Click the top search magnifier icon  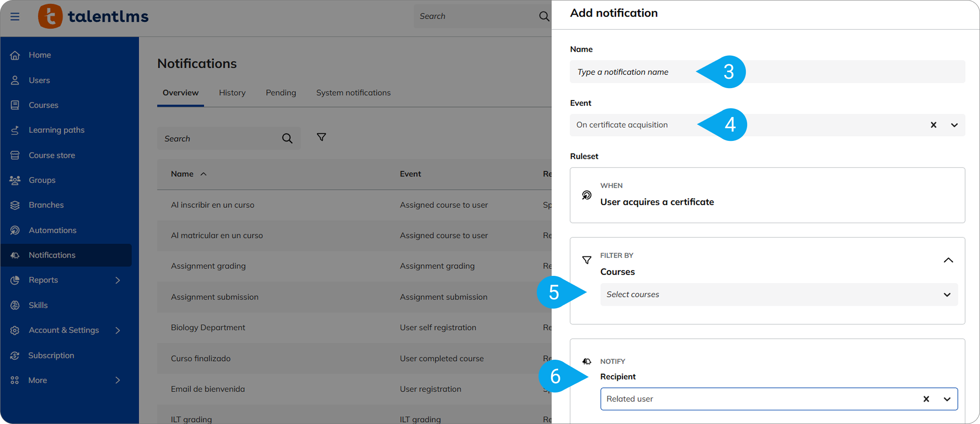click(x=544, y=17)
